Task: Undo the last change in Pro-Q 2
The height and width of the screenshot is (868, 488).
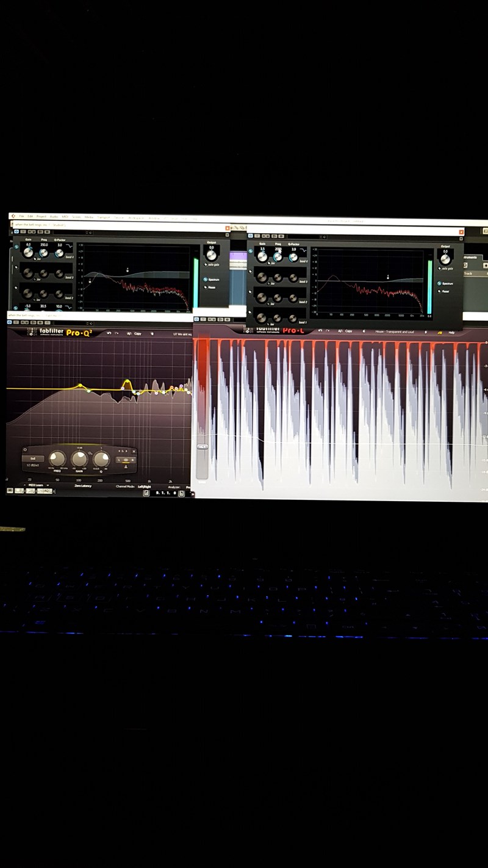Action: pos(109,333)
